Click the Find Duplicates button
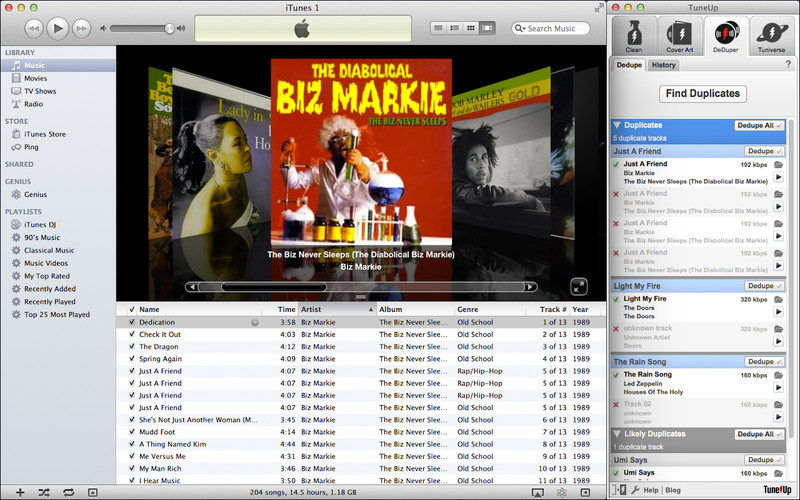The height and width of the screenshot is (500, 800). (x=701, y=94)
